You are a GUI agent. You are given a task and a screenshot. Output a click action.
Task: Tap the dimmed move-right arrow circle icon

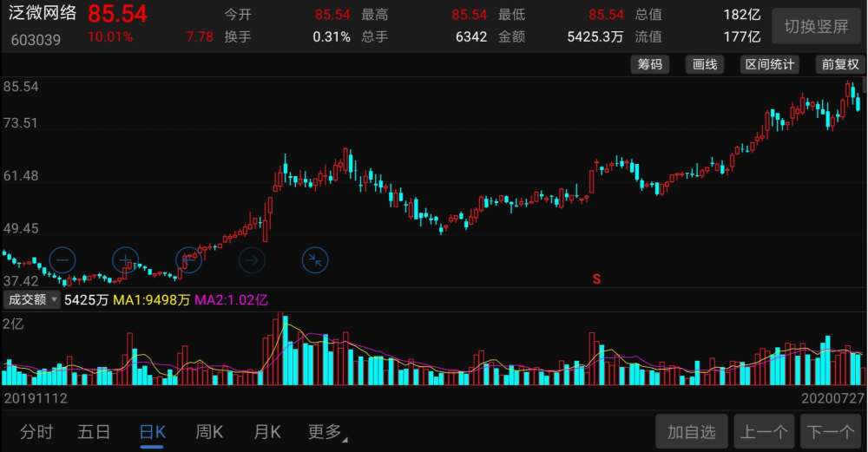pyautogui.click(x=252, y=259)
